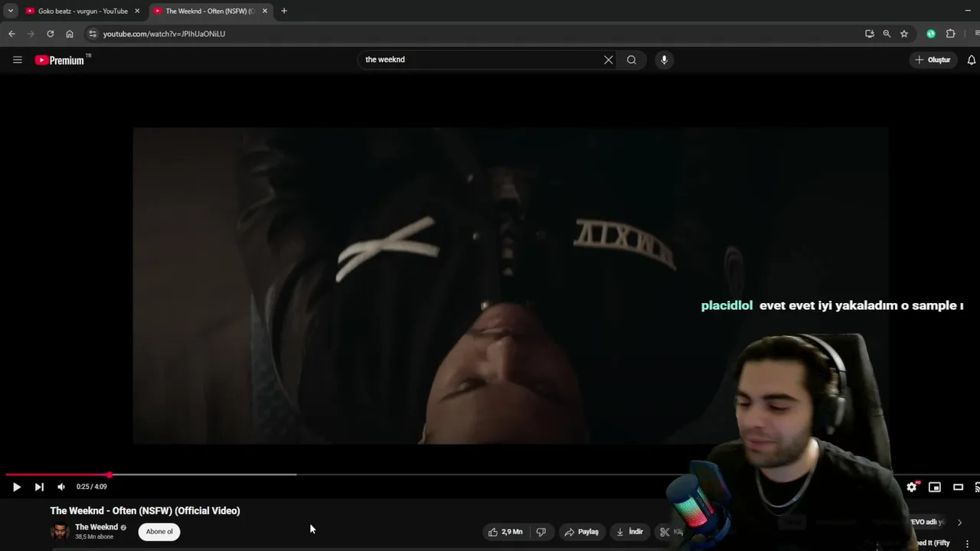The image size is (980, 551).
Task: Start voice search with microphone
Action: [664, 60]
